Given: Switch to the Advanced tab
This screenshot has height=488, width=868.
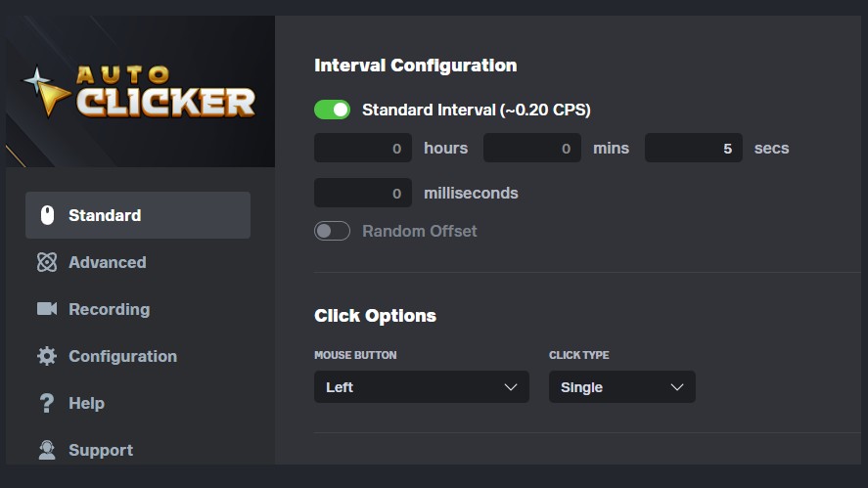Looking at the screenshot, I should pos(138,262).
